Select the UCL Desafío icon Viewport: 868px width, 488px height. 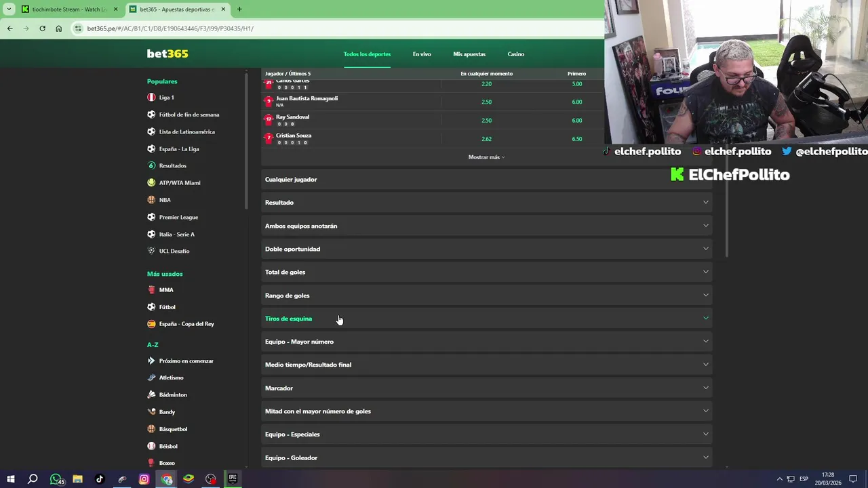click(x=151, y=251)
